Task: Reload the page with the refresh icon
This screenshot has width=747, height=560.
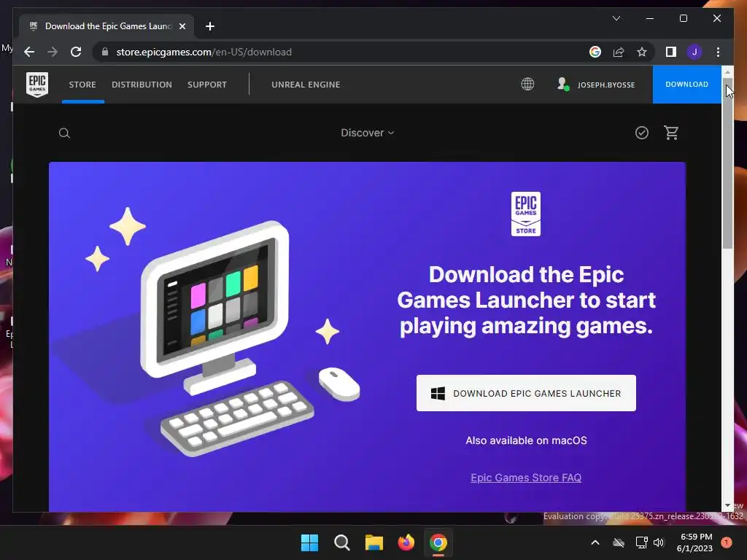Action: (76, 52)
